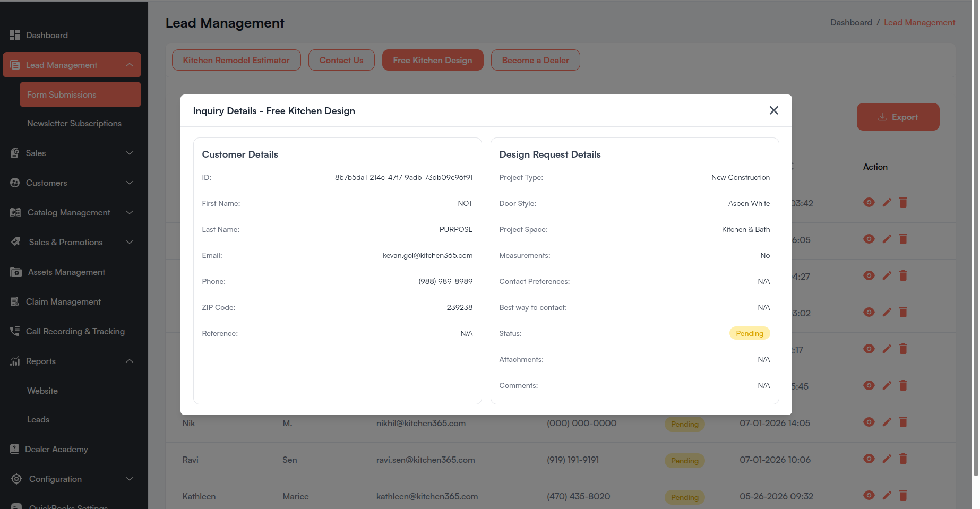Click Project Type value New Construction
Screen dimensions: 980x509
[741, 177]
